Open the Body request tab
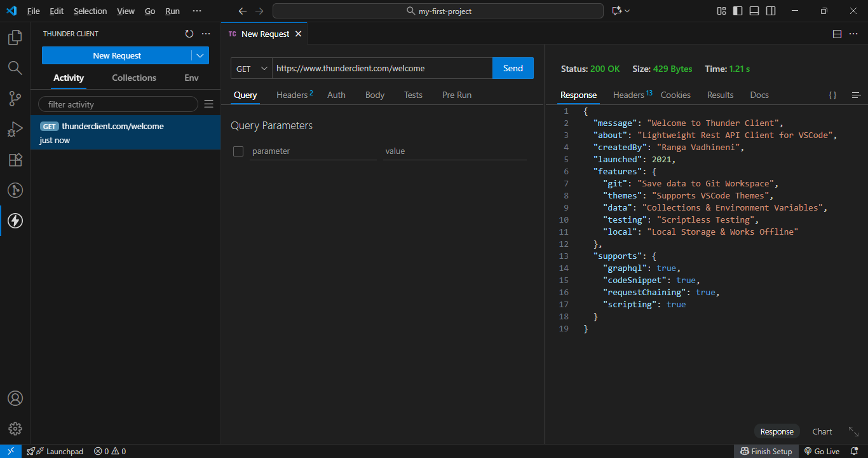868x458 pixels. pos(375,95)
